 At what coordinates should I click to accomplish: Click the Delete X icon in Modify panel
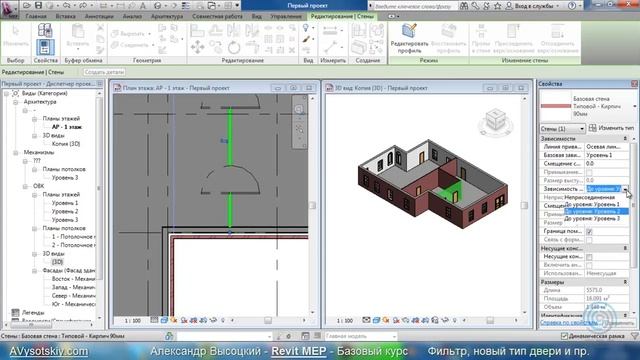click(x=292, y=50)
